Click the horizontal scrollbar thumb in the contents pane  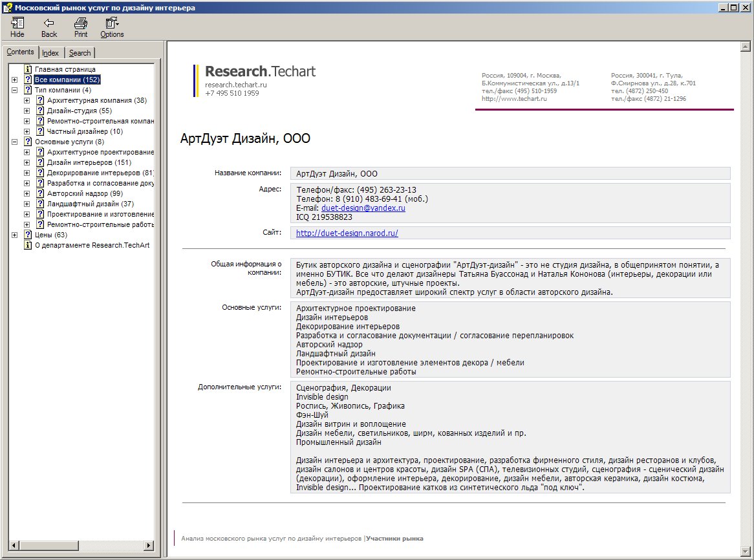(x=48, y=546)
